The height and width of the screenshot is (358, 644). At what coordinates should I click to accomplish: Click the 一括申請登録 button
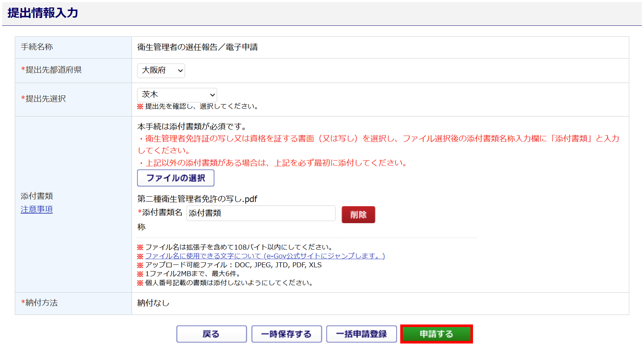pos(361,334)
